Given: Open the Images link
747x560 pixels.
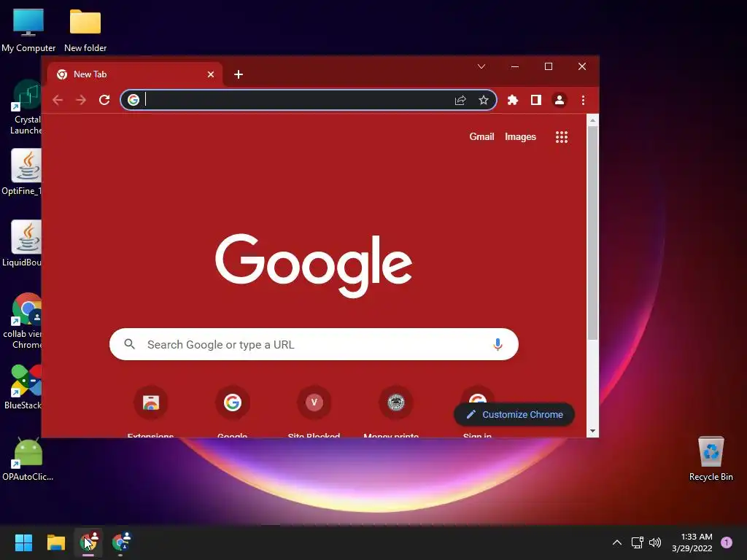Looking at the screenshot, I should 520,136.
